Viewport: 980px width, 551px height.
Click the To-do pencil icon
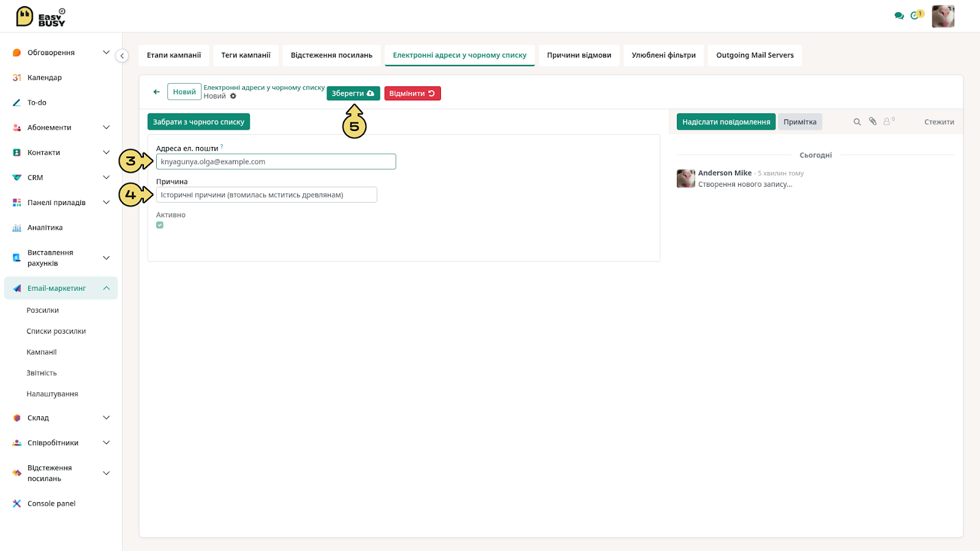click(17, 103)
